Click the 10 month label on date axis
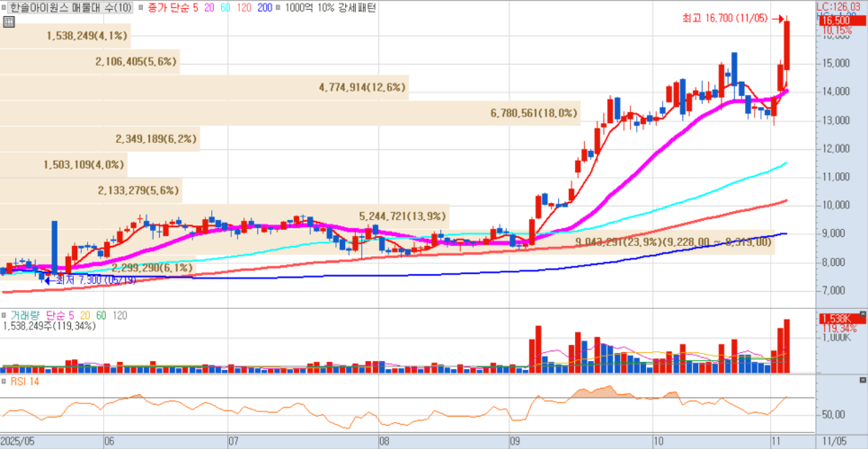Image resolution: width=868 pixels, height=449 pixels. (659, 442)
